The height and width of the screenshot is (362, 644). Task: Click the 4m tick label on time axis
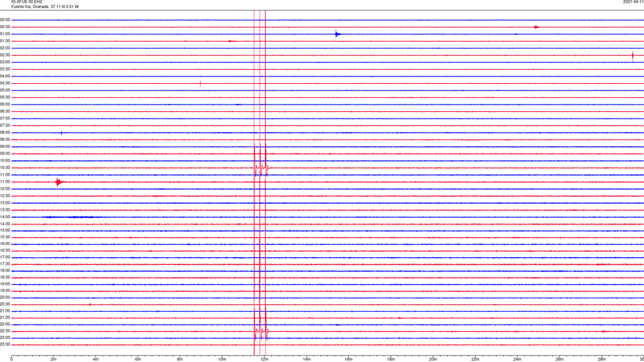click(x=96, y=359)
